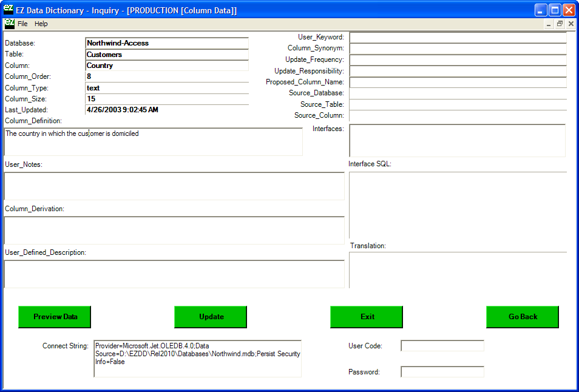
Task: Focus the Column_Synonym text box
Action: 458,49
